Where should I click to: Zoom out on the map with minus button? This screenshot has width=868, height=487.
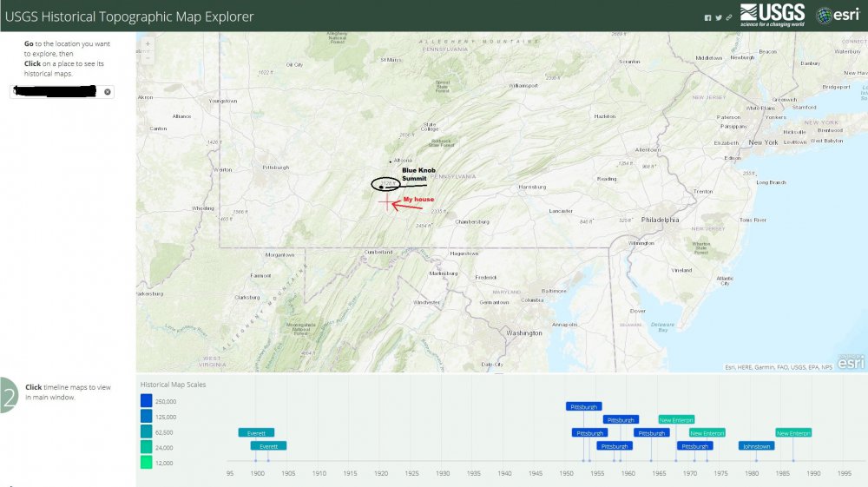(148, 57)
